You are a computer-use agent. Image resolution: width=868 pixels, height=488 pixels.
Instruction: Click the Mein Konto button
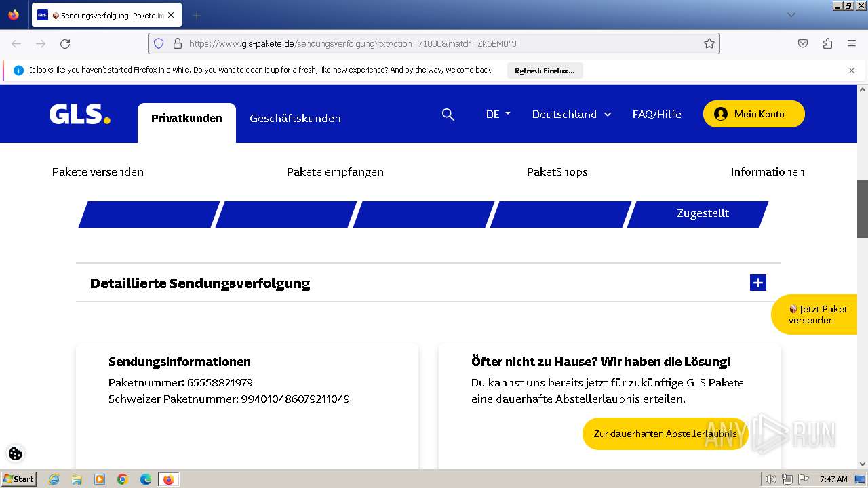click(754, 114)
